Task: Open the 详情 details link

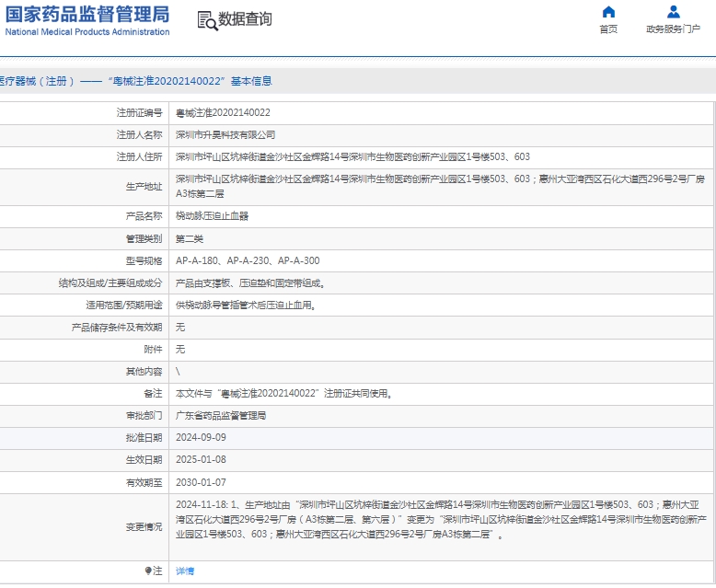Action: tap(185, 571)
